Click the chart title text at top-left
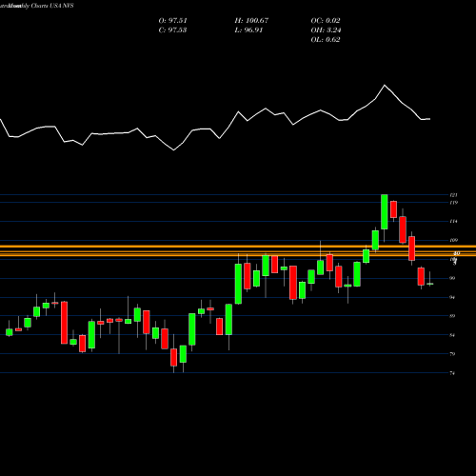Screen dimensions: 476x476 tap(37, 6)
